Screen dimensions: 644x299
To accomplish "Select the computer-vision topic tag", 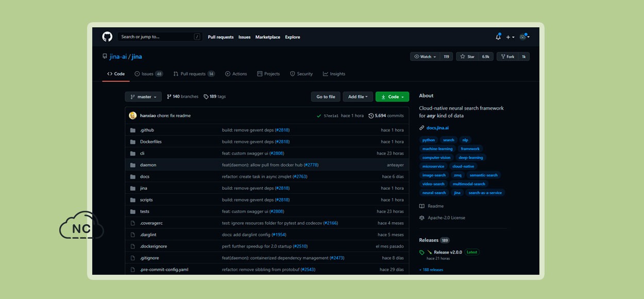I will 436,158.
